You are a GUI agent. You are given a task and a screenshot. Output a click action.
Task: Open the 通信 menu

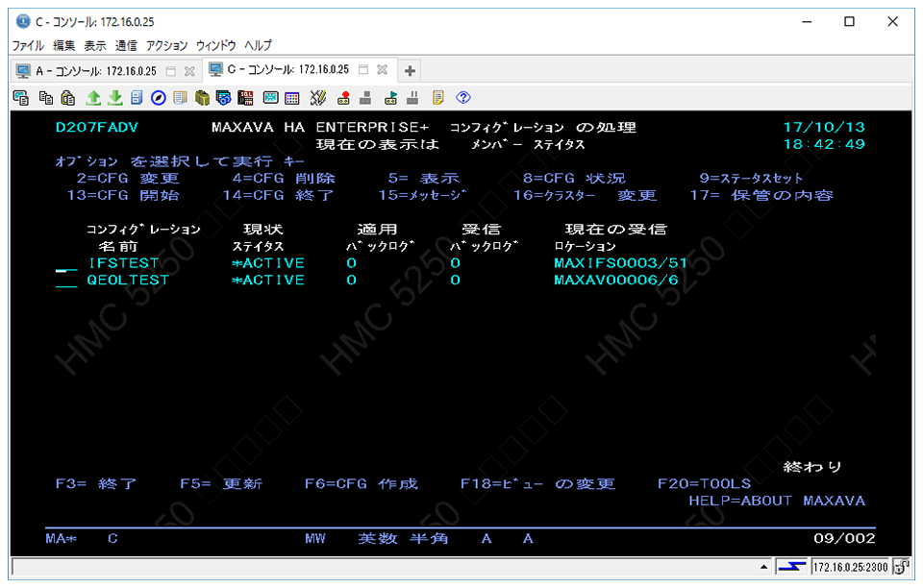point(126,45)
